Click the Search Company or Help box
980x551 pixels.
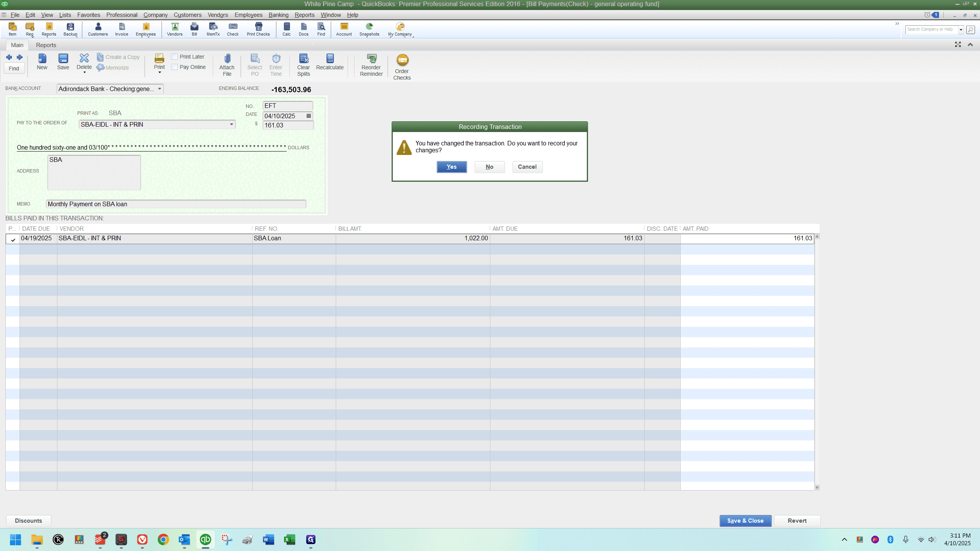tap(932, 29)
